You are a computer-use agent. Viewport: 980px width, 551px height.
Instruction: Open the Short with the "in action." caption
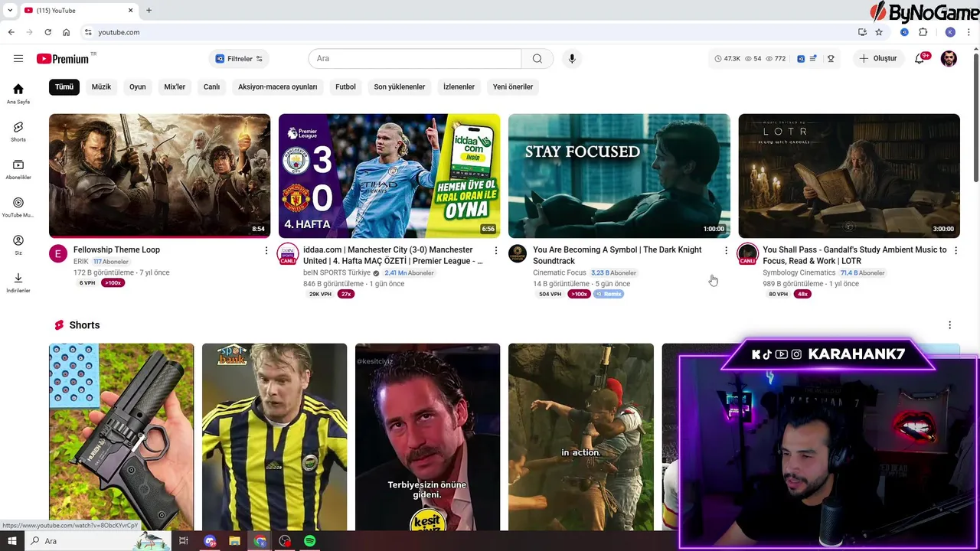click(580, 436)
